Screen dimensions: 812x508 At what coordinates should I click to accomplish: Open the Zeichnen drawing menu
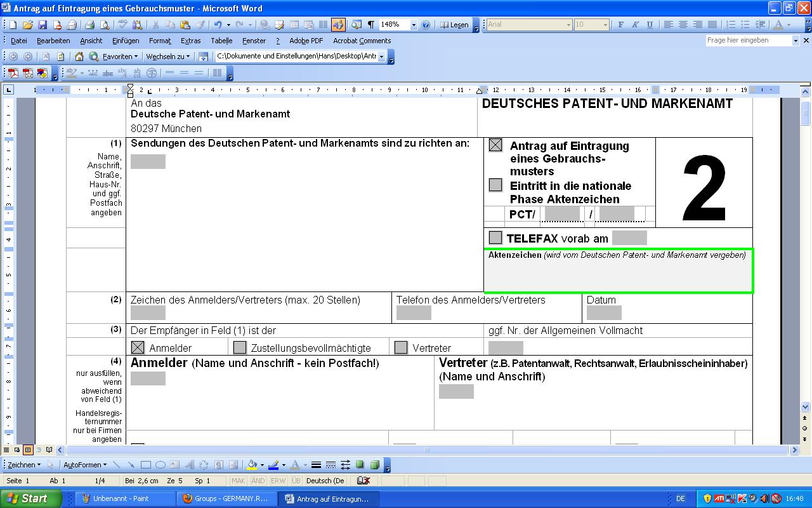click(23, 465)
